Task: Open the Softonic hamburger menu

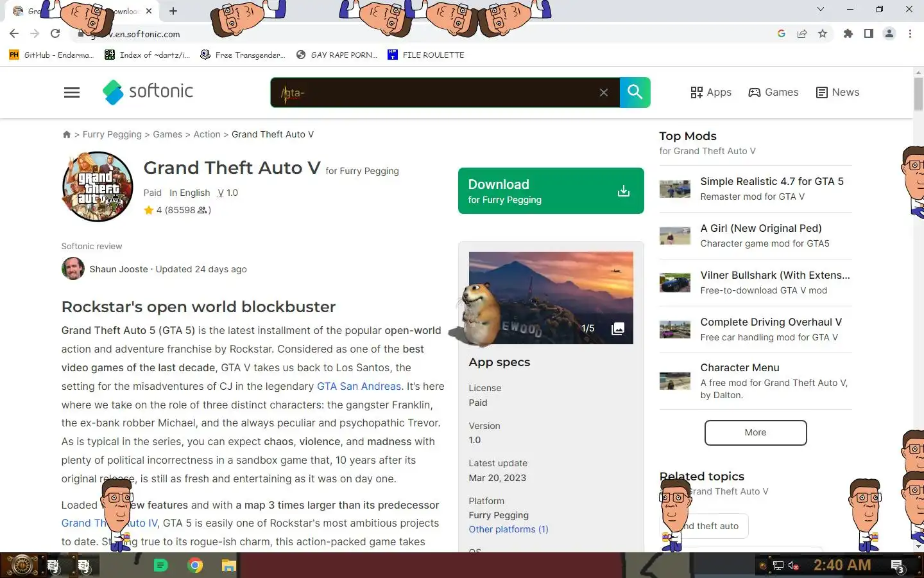Action: [72, 92]
